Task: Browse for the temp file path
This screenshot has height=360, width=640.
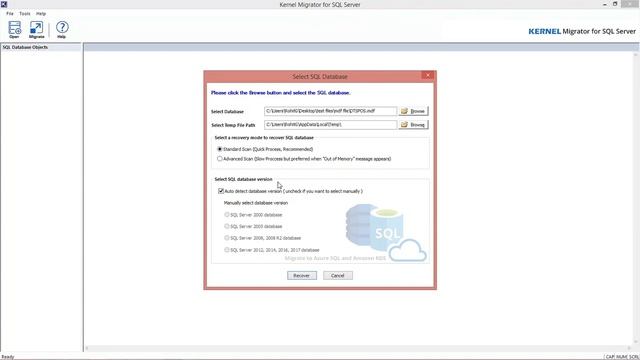Action: click(x=413, y=124)
